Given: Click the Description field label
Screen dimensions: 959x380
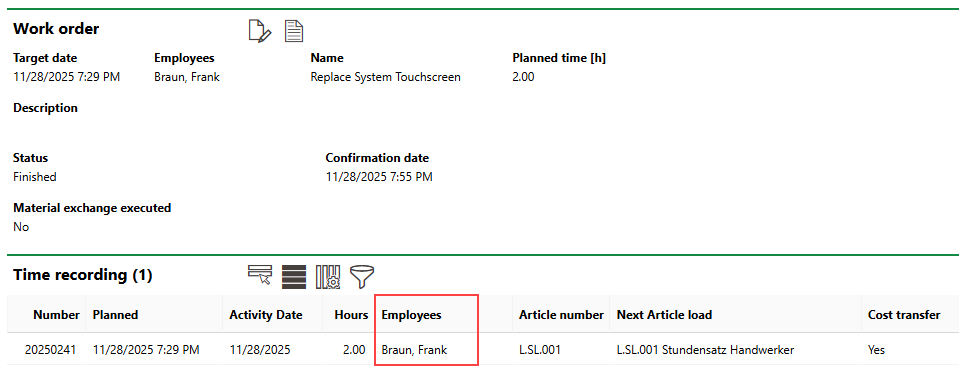Looking at the screenshot, I should (x=45, y=108).
